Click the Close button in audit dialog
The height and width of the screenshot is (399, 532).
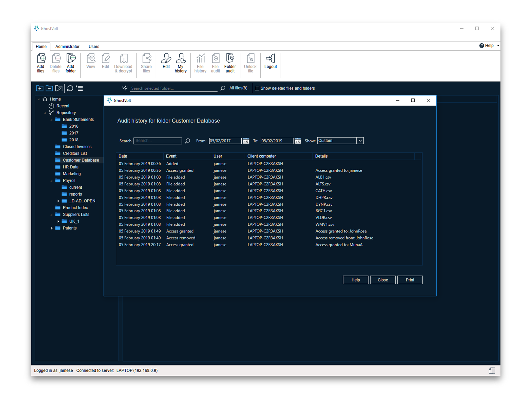[x=382, y=280]
